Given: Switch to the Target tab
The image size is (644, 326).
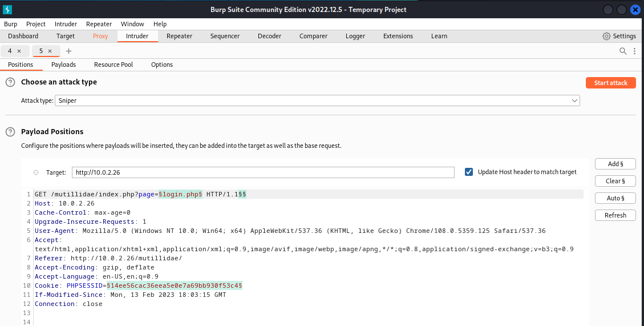Looking at the screenshot, I should point(65,36).
